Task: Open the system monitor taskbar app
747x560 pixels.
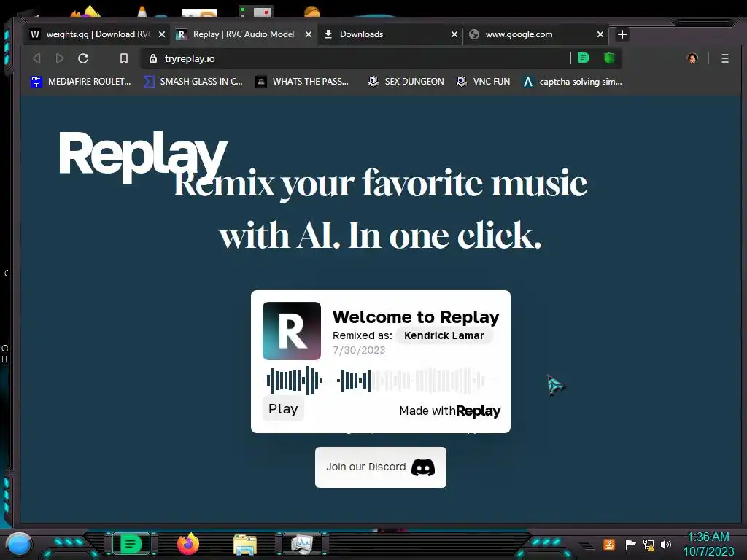Action: [302, 544]
